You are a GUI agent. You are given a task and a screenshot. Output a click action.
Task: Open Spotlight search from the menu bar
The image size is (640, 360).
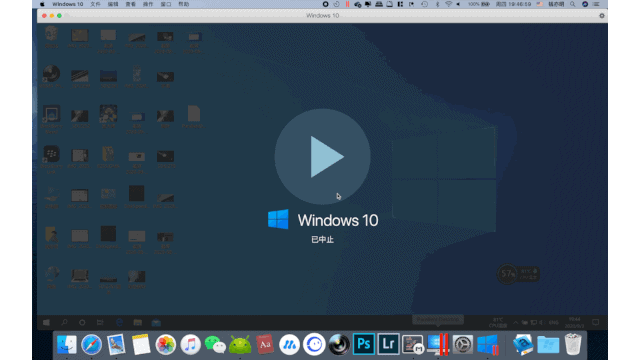[573, 4]
